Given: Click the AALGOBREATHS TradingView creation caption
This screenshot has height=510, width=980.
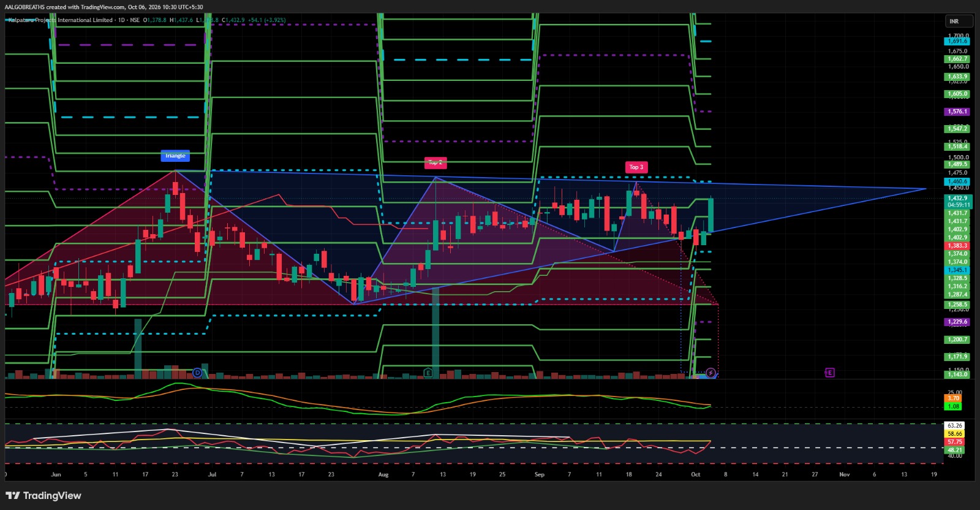Looking at the screenshot, I should pyautogui.click(x=104, y=7).
